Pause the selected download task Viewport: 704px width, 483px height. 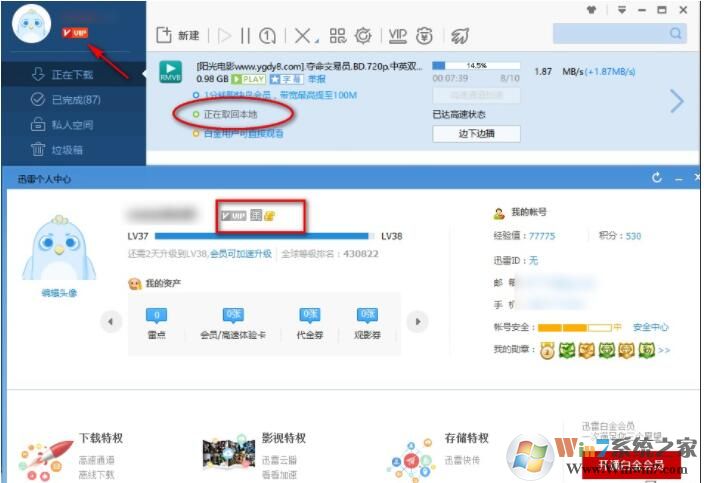tap(245, 35)
